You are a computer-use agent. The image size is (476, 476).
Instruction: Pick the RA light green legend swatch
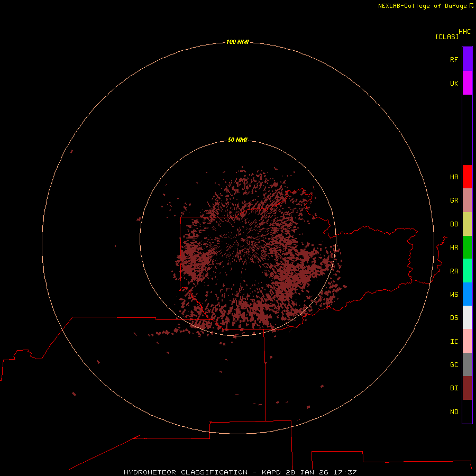click(x=467, y=271)
